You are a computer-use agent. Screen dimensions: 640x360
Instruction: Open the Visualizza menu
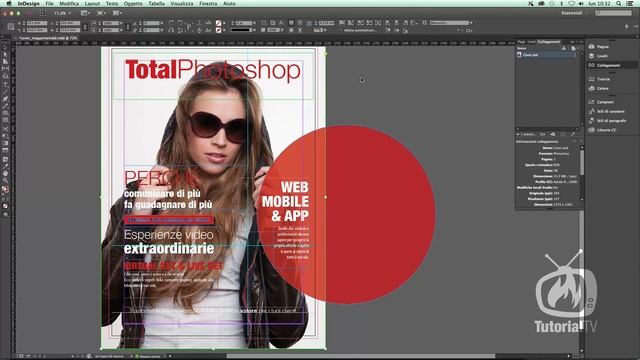(182, 3)
